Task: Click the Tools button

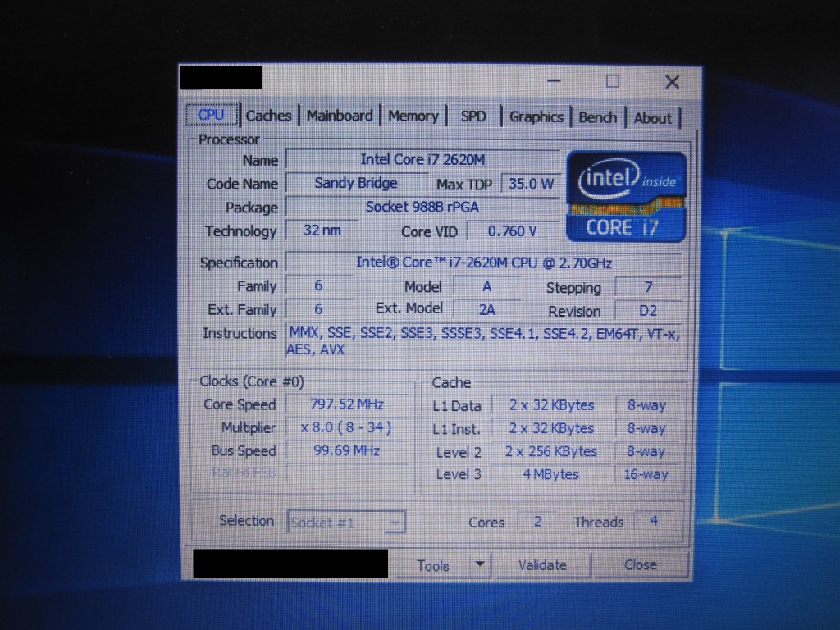Action: pyautogui.click(x=433, y=566)
